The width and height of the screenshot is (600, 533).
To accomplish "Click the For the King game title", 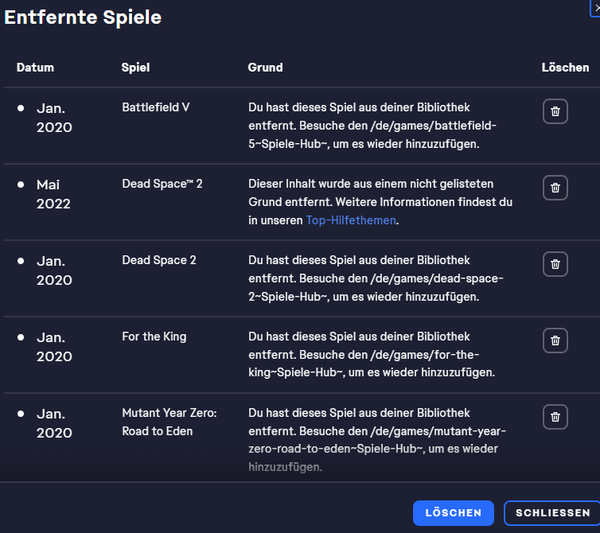I will coord(154,337).
